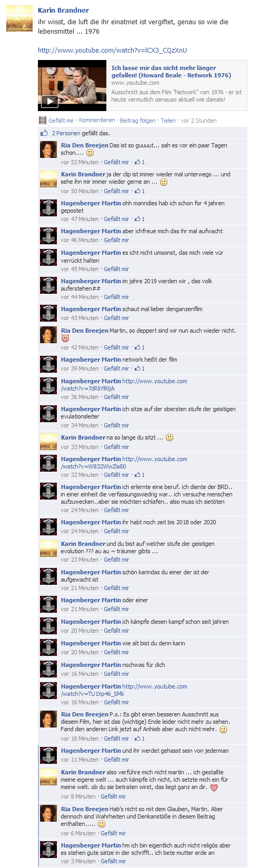Click 'Teilen' to share the post
Image resolution: width=258 pixels, height=868 pixels.
[x=168, y=121]
